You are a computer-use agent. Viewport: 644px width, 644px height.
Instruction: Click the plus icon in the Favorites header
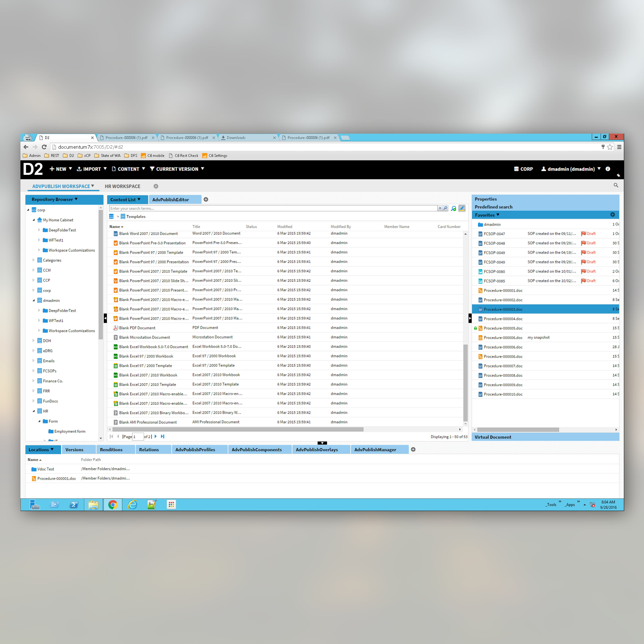[x=612, y=215]
